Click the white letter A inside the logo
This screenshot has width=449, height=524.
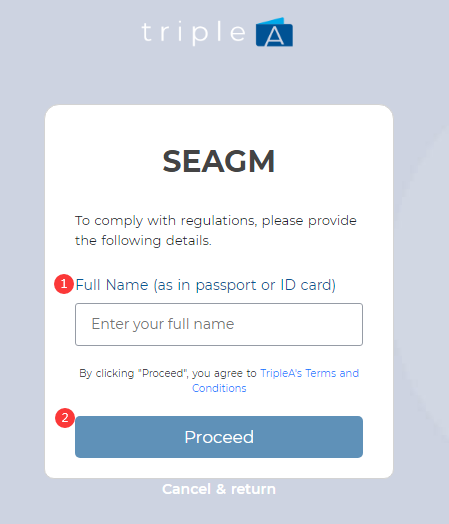(x=274, y=36)
